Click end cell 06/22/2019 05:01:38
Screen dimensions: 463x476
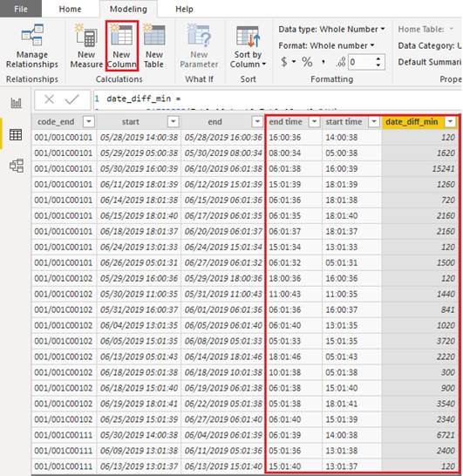coord(223,404)
